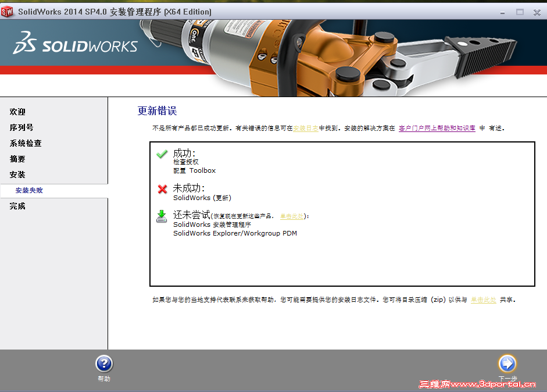Click the SolidWorks logo in banner
Screen dimensions: 547x392
point(76,43)
